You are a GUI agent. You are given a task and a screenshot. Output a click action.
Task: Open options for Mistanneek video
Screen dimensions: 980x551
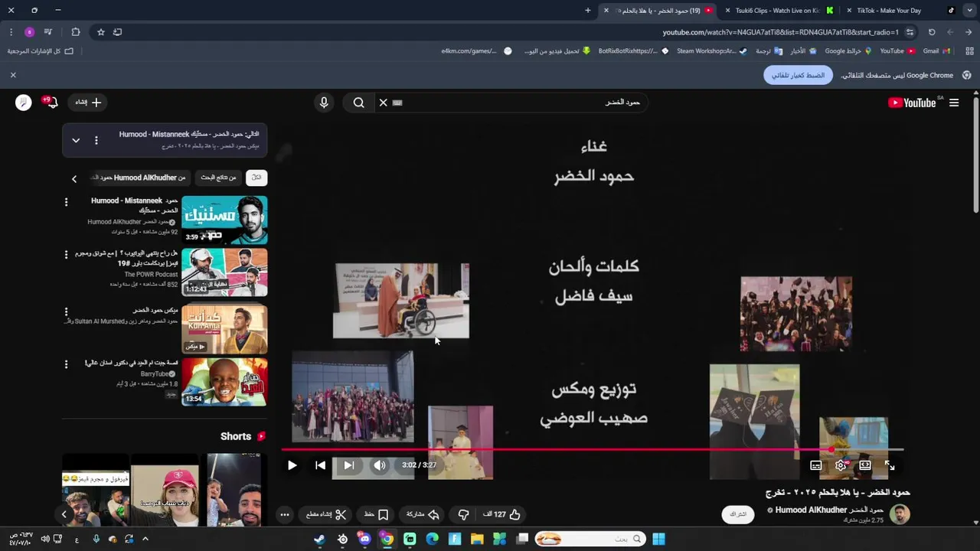point(66,202)
